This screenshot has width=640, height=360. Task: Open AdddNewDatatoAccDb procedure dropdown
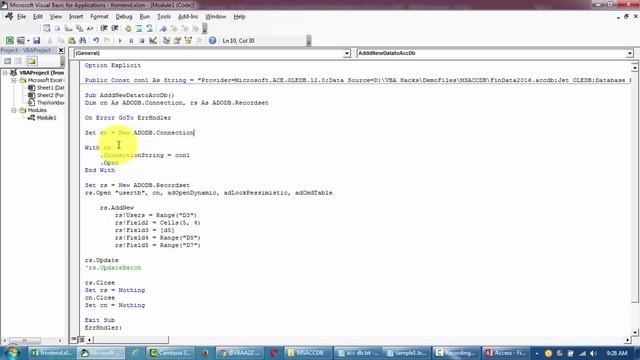coord(629,53)
